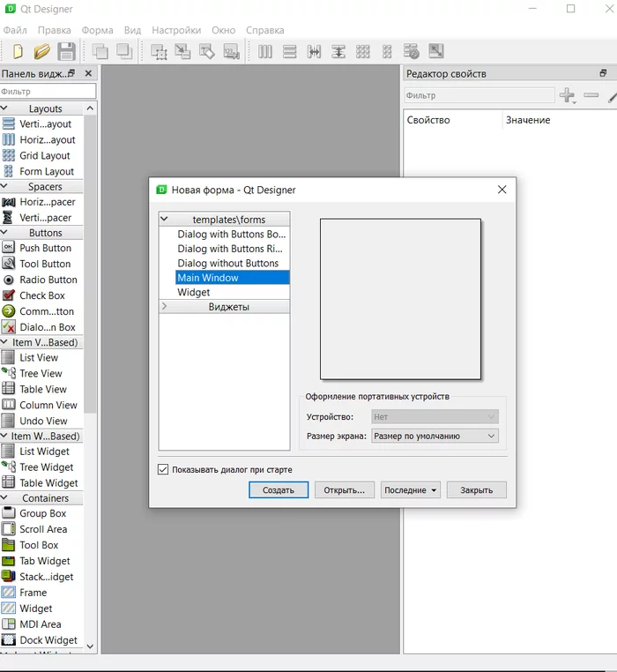
Task: Open a file with the folder icon
Action: 42,51
